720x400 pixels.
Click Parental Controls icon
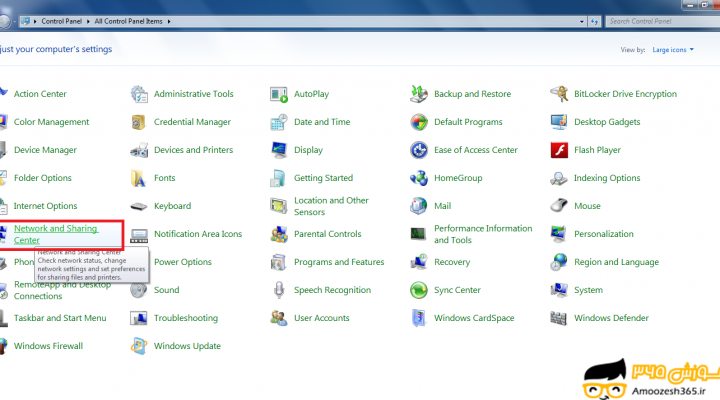click(279, 234)
